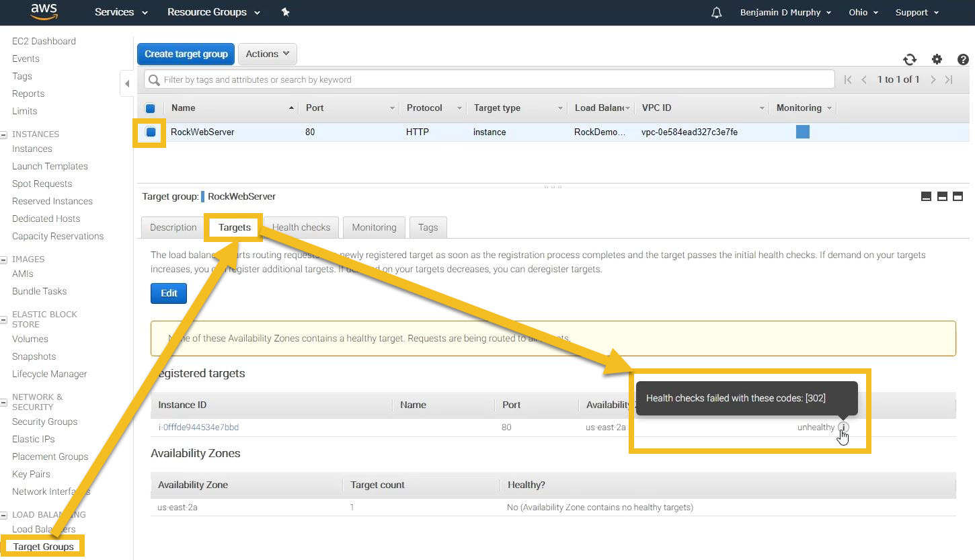Open Security Groups in sidebar
The height and width of the screenshot is (560, 975).
[44, 422]
